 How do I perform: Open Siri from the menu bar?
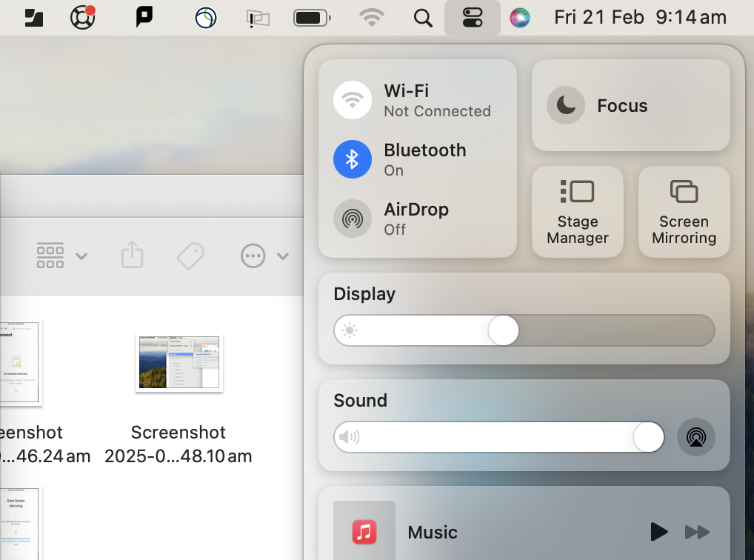[x=520, y=18]
